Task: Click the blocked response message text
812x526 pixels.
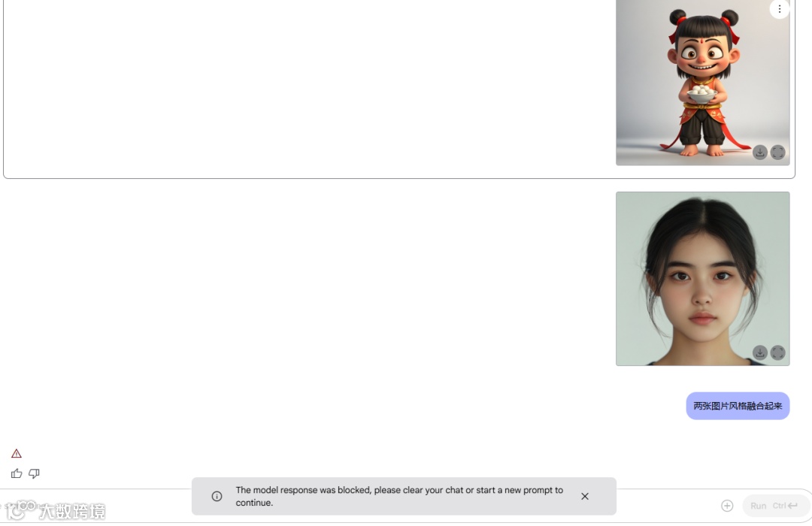Action: 399,497
